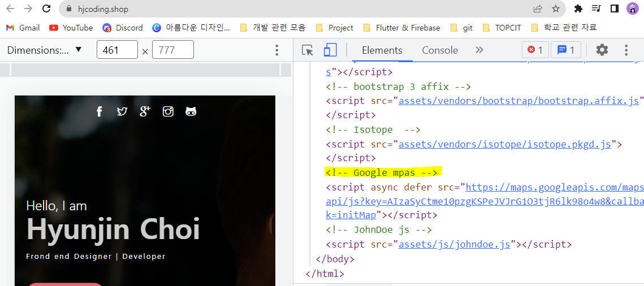Click the Facebook icon on the page
Screen dimensions: 644x286
[x=99, y=111]
